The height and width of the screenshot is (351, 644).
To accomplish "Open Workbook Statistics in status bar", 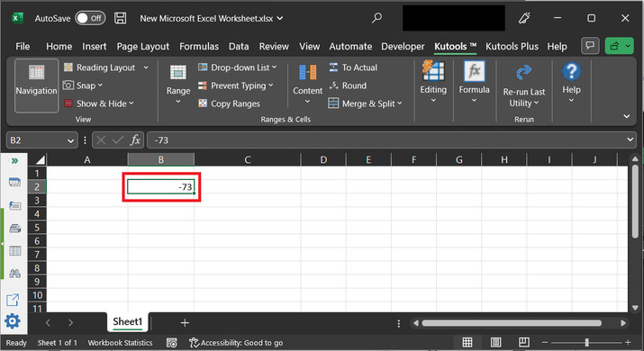I will click(120, 343).
